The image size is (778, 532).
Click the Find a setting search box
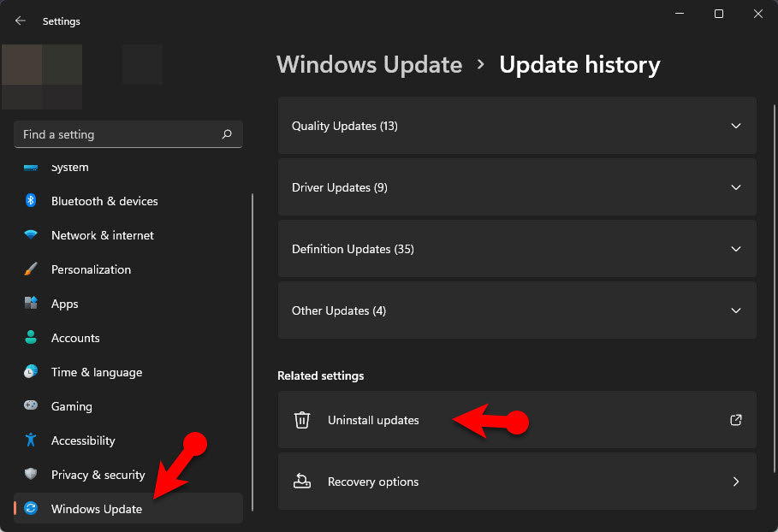coord(128,134)
